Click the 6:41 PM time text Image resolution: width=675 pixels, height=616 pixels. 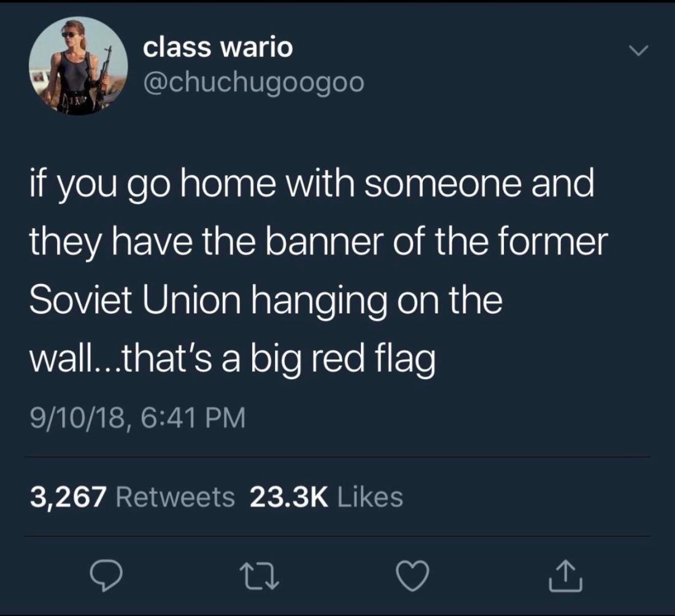[x=193, y=418]
